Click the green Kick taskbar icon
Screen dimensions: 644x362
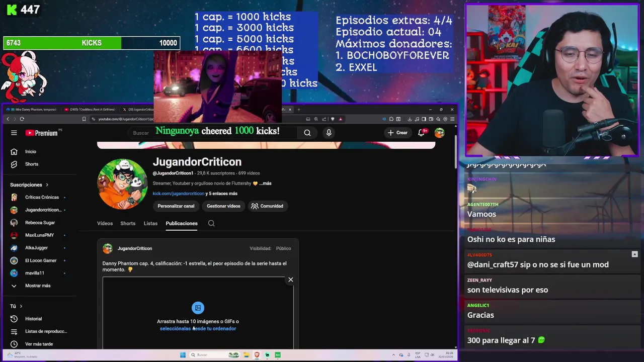pyautogui.click(x=278, y=355)
